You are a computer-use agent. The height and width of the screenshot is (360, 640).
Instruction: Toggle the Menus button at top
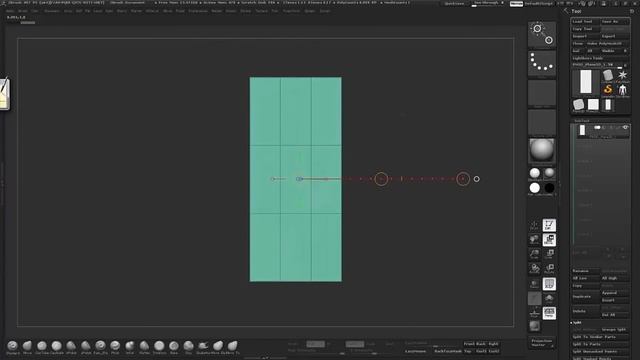(516, 4)
